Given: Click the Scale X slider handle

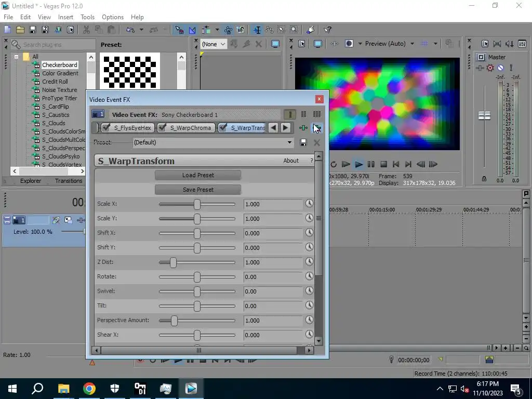Looking at the screenshot, I should pyautogui.click(x=197, y=204).
